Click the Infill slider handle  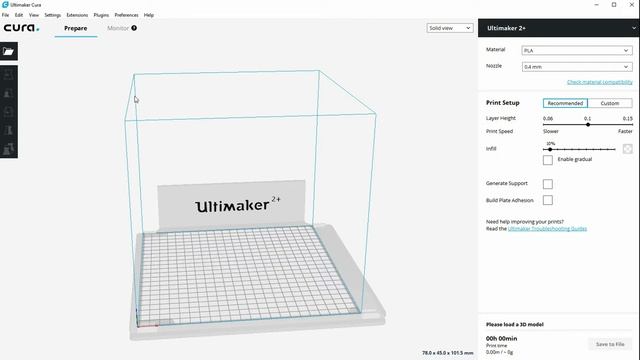coord(550,149)
